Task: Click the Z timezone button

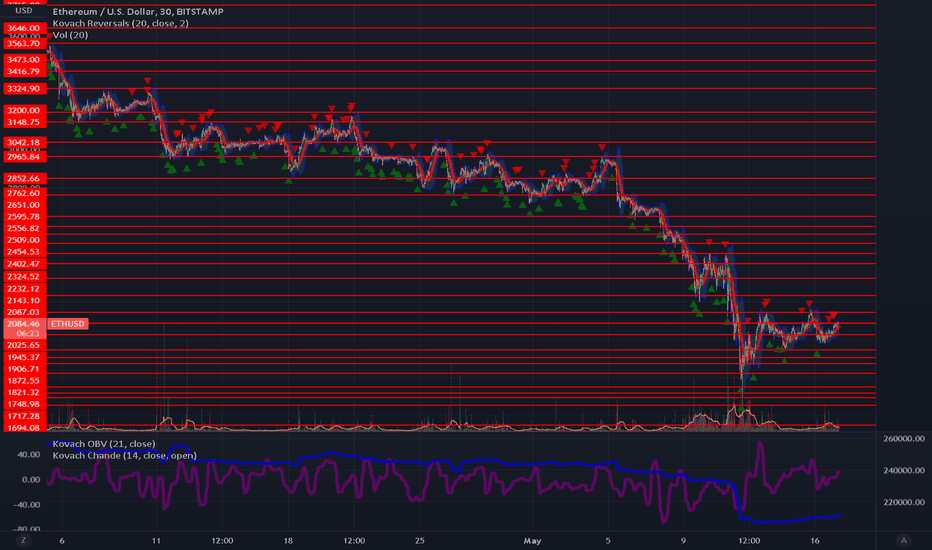Action: 23,540
